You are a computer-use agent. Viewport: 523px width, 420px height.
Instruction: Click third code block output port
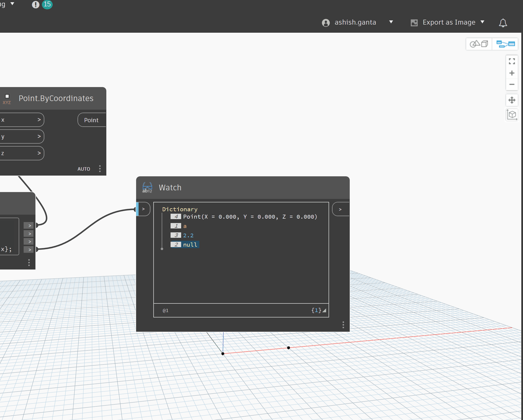(29, 241)
